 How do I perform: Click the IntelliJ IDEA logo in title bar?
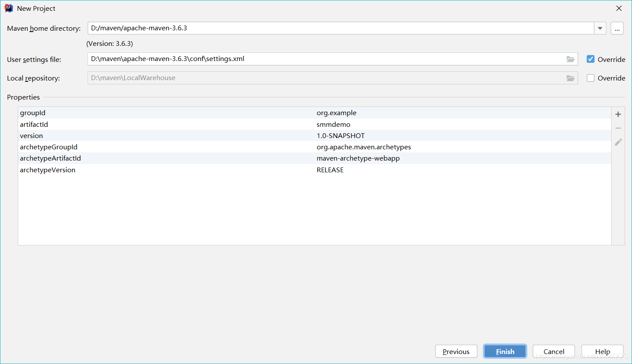(x=9, y=8)
